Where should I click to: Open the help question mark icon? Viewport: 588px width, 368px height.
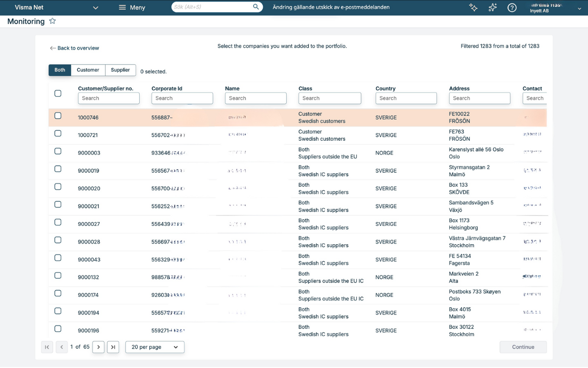[x=512, y=7]
